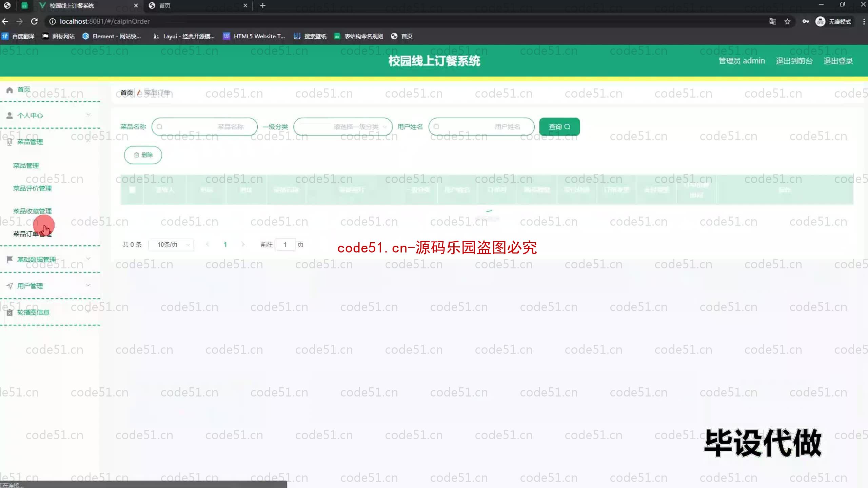This screenshot has width=868, height=488.
Task: Click the incognito mode profile icon
Action: point(820,21)
